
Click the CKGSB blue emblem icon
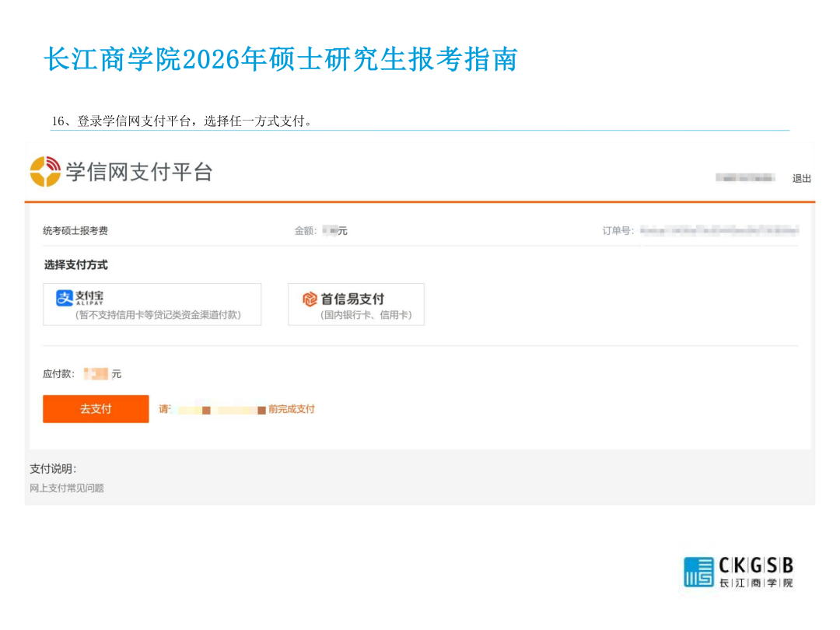698,572
